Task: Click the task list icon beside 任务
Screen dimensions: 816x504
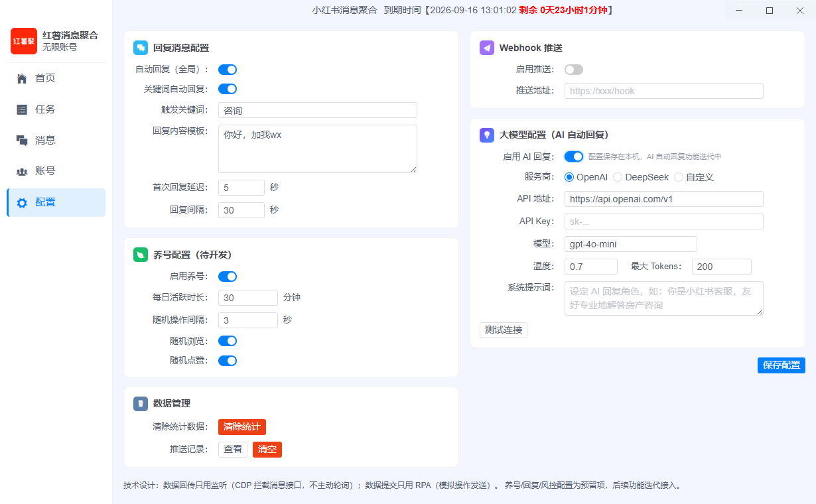Action: pos(22,109)
